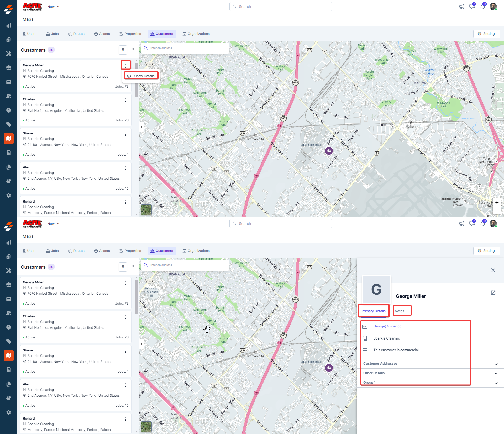Zoom in the map with plus button
504x434 pixels.
coord(497,202)
